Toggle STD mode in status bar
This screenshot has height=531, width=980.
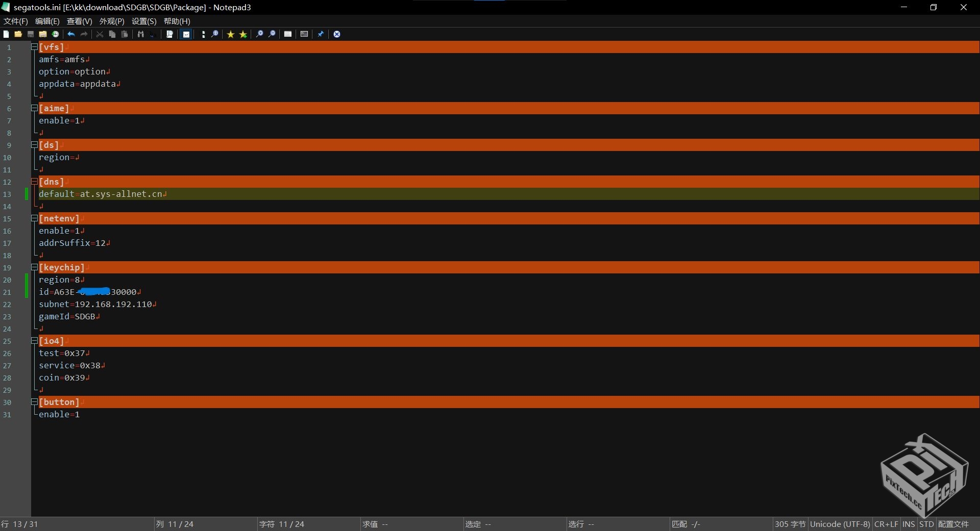pyautogui.click(x=926, y=524)
